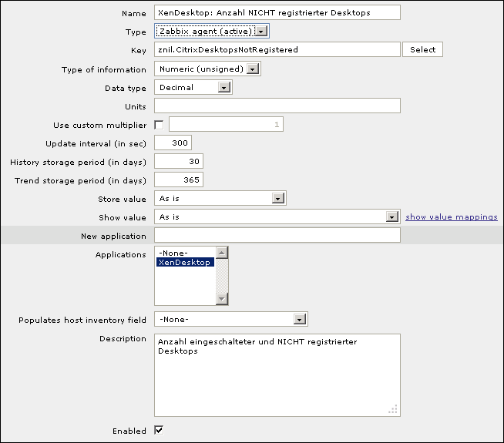
Task: Click the Trend storage period field
Action: point(178,180)
